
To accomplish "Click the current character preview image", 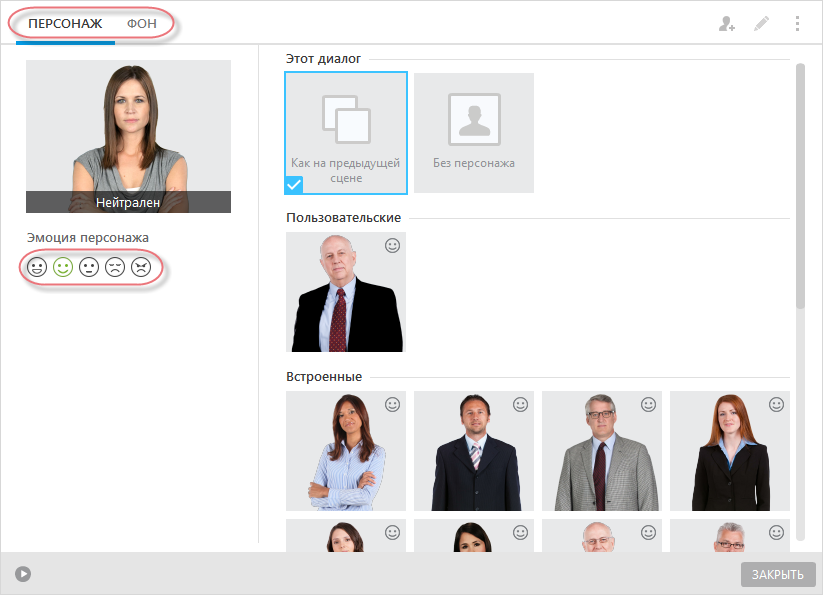I will click(129, 136).
